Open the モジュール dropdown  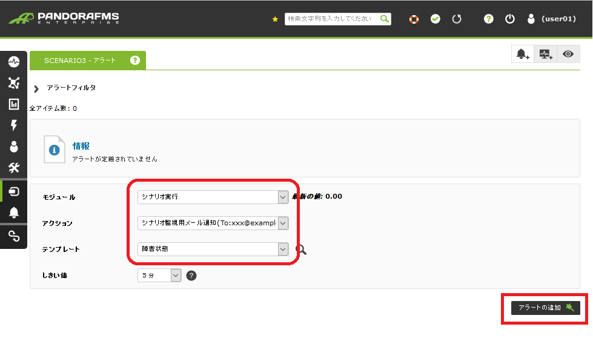tap(213, 197)
